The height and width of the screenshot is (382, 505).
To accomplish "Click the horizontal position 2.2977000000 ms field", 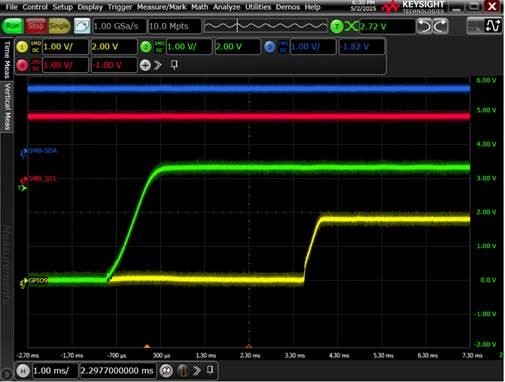I will tap(117, 371).
